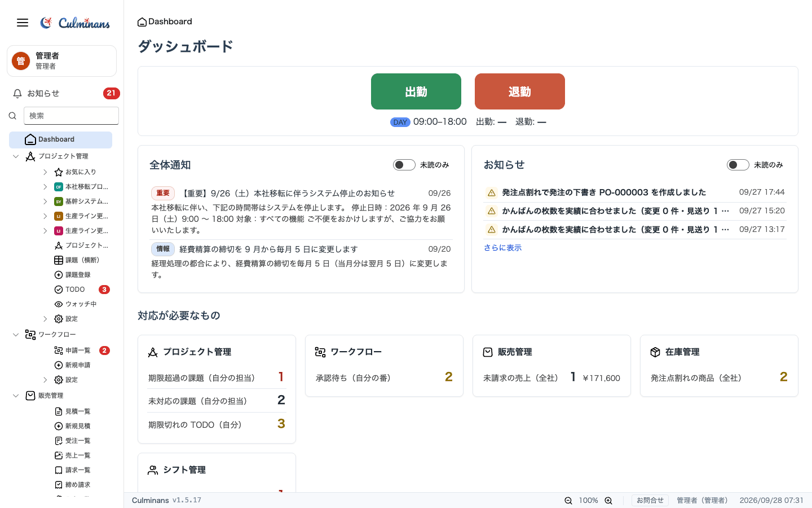
Task: Open the 09/26 本社移転 announcement
Action: point(301,211)
